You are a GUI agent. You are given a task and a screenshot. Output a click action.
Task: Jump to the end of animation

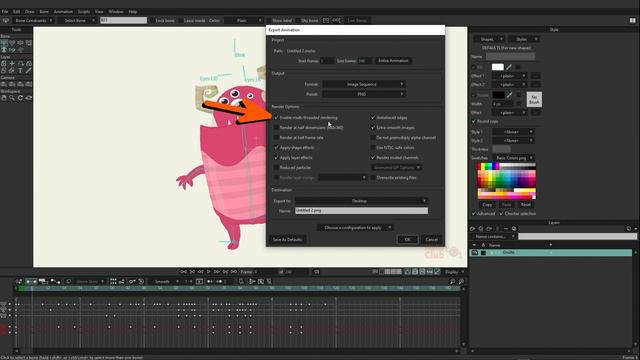234,272
